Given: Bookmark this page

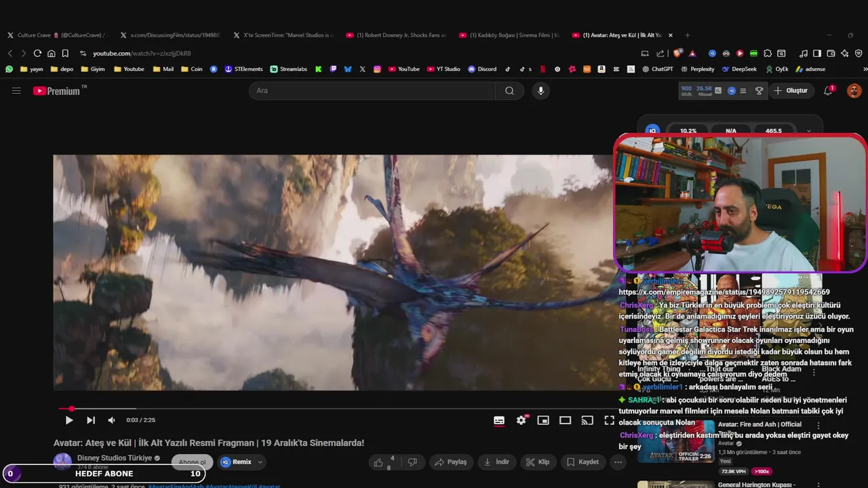Looking at the screenshot, I should [x=65, y=53].
